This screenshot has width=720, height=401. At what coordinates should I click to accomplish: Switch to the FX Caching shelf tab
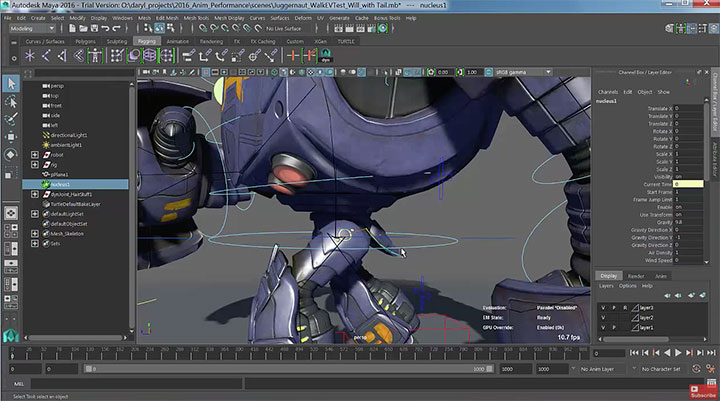(263, 41)
